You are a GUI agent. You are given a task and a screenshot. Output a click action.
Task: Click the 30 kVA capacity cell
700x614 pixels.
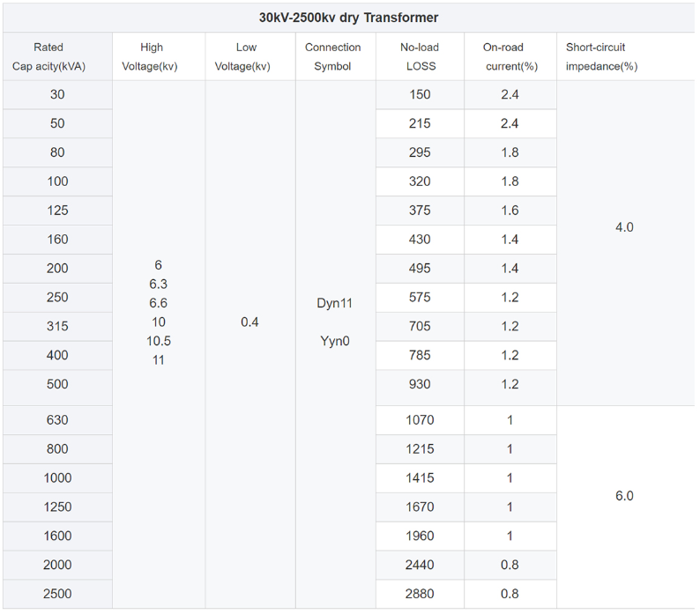coord(57,94)
